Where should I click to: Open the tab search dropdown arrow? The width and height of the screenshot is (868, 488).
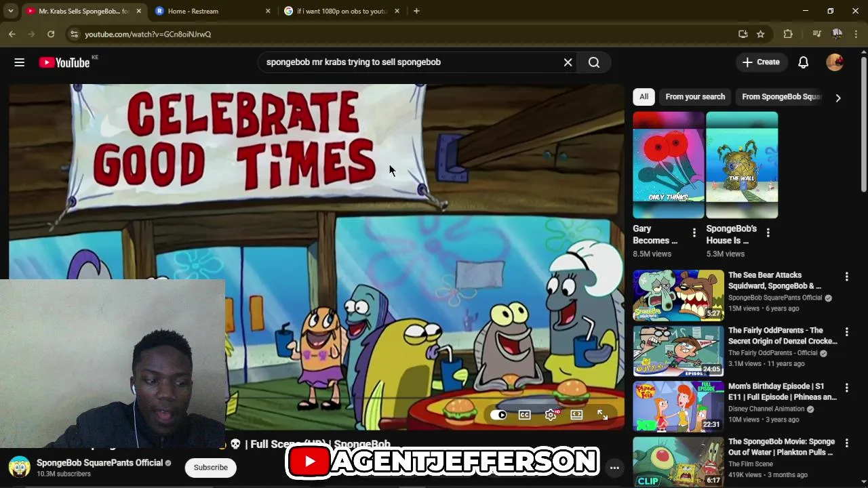point(10,11)
